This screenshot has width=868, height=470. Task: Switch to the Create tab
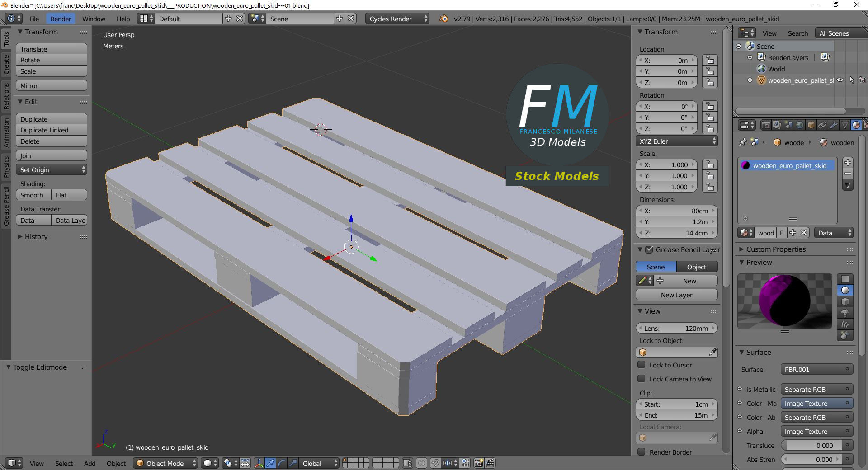(6, 64)
